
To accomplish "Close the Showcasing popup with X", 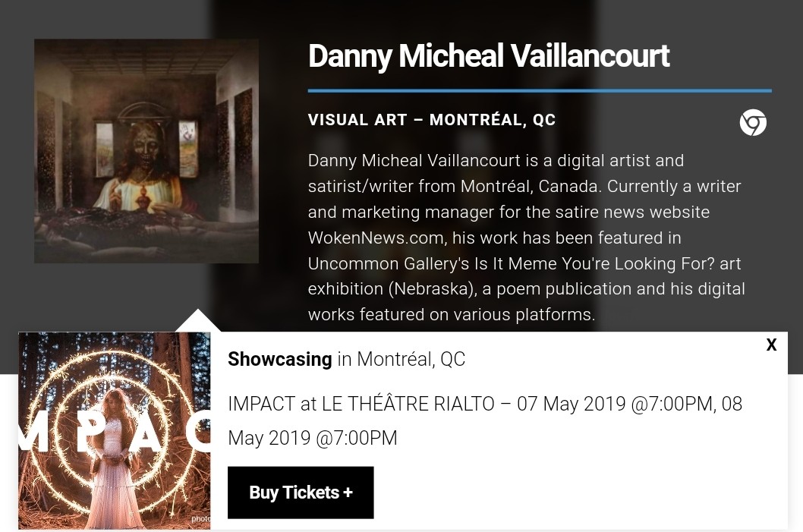I will point(771,345).
